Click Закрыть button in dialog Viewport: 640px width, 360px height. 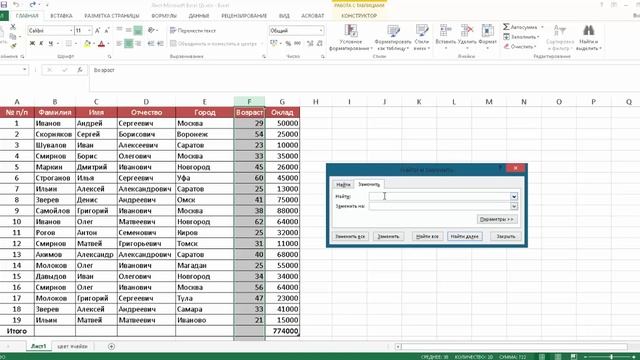tap(506, 236)
